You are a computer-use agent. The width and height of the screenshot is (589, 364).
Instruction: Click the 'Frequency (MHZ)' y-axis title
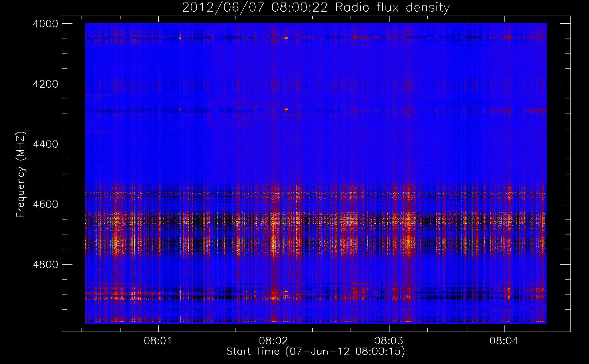click(x=21, y=175)
